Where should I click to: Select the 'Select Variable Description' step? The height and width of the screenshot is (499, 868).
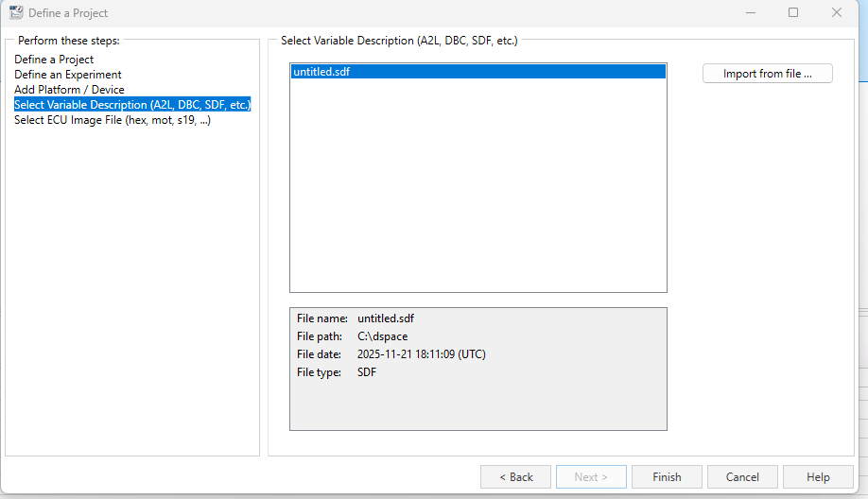click(x=131, y=105)
